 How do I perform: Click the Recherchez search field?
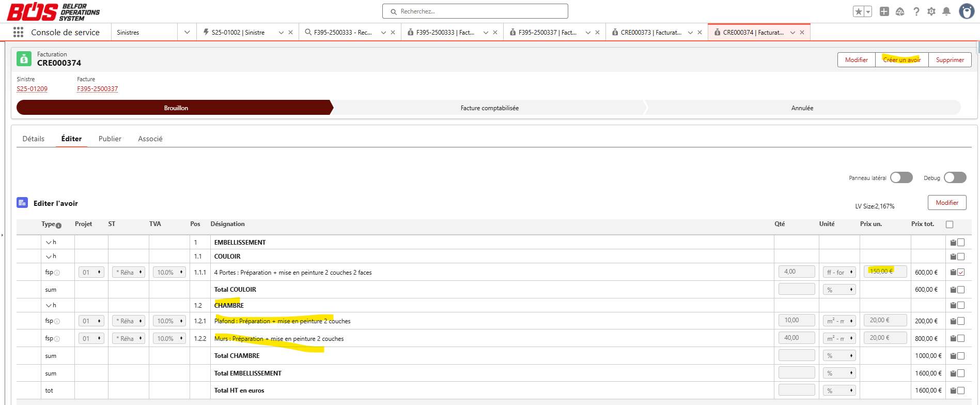[x=475, y=11]
